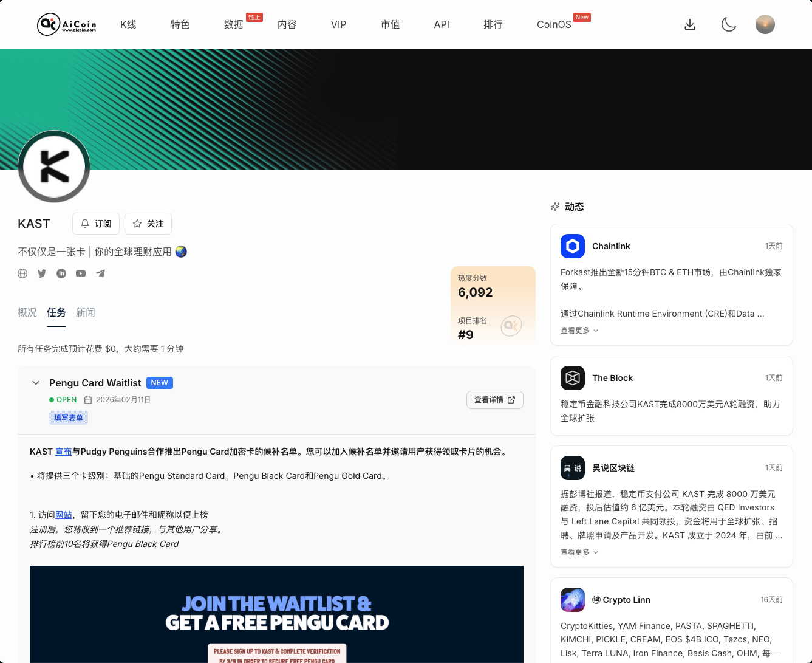Open the user profile avatar
The width and height of the screenshot is (812, 663).
(x=765, y=24)
